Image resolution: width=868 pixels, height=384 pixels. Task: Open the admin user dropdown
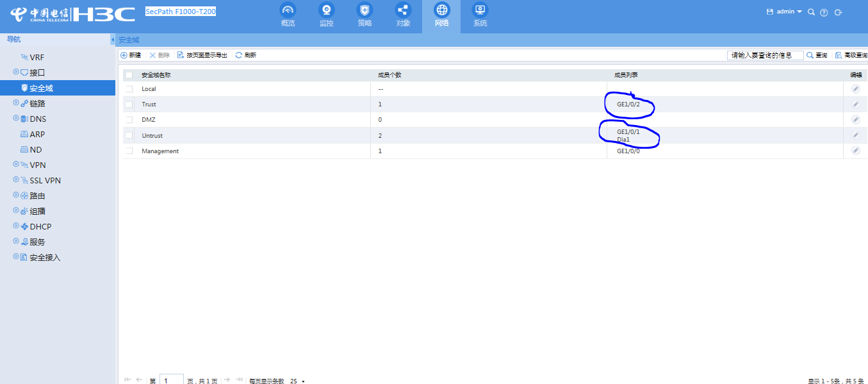789,12
